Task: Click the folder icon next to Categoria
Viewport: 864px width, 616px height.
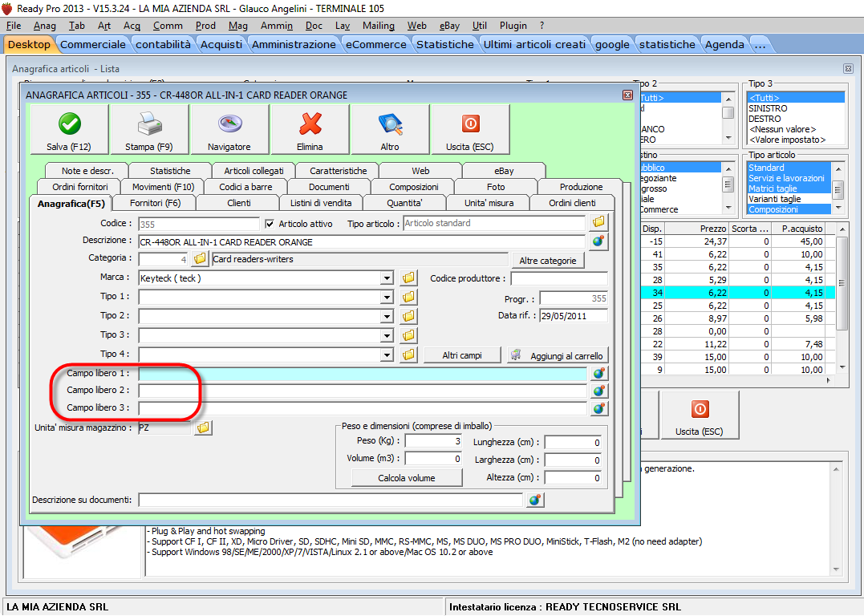Action: point(200,259)
